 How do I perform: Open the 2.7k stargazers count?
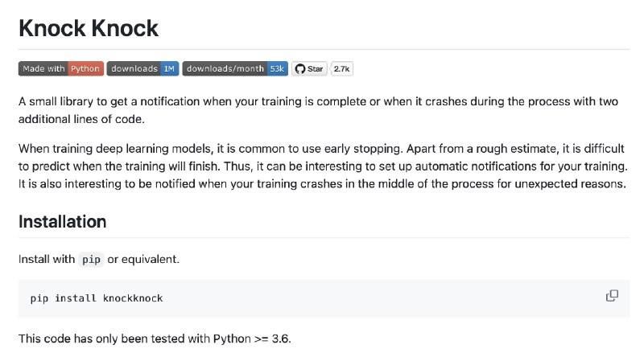tap(341, 68)
